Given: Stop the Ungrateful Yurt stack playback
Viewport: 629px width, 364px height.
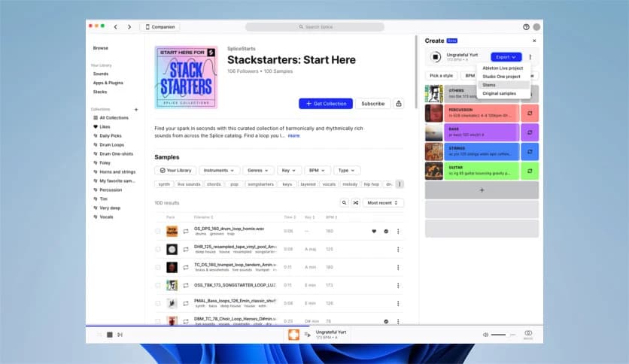Looking at the screenshot, I should pyautogui.click(x=436, y=57).
